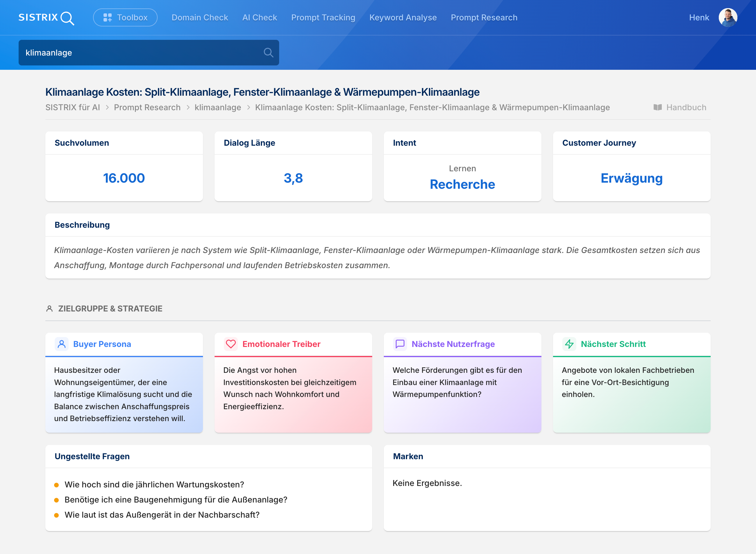Open the Handbuch link
The image size is (756, 554).
(680, 107)
